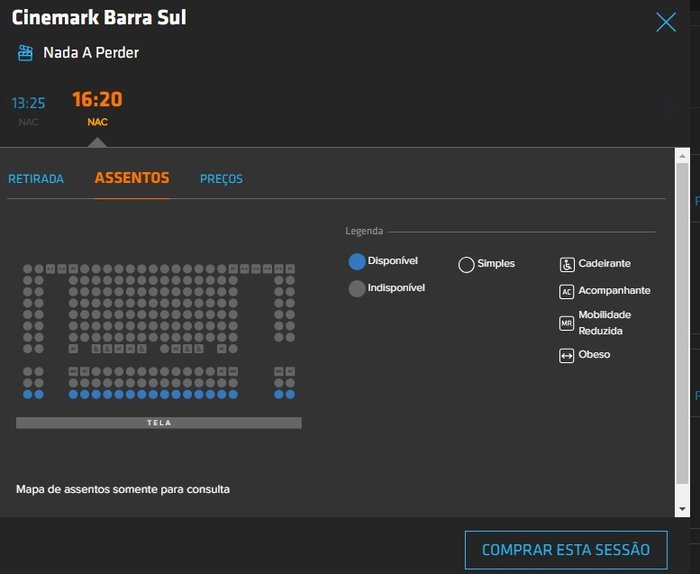The image size is (700, 574).
Task: Click the vertical scrollbar thumb
Action: click(x=682, y=323)
